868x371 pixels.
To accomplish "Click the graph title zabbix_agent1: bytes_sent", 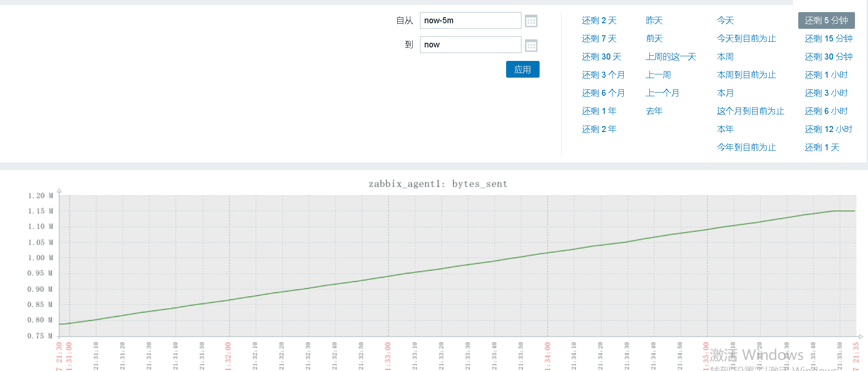I will (438, 184).
